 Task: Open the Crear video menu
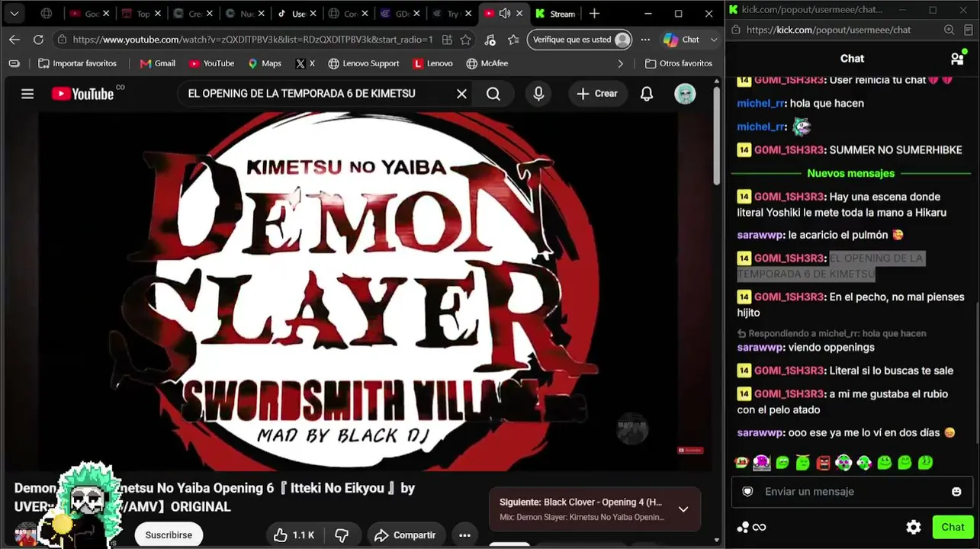597,94
